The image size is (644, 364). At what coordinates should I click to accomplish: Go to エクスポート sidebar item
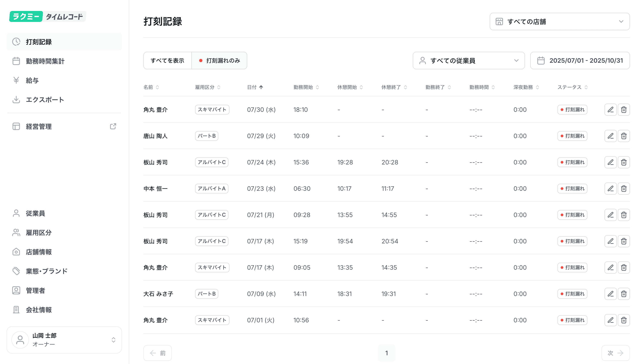45,100
